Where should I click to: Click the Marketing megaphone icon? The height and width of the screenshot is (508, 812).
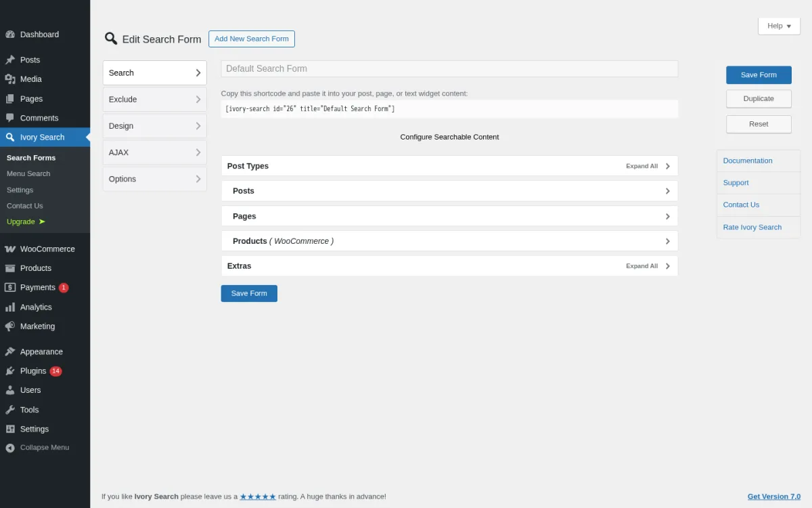pos(10,326)
